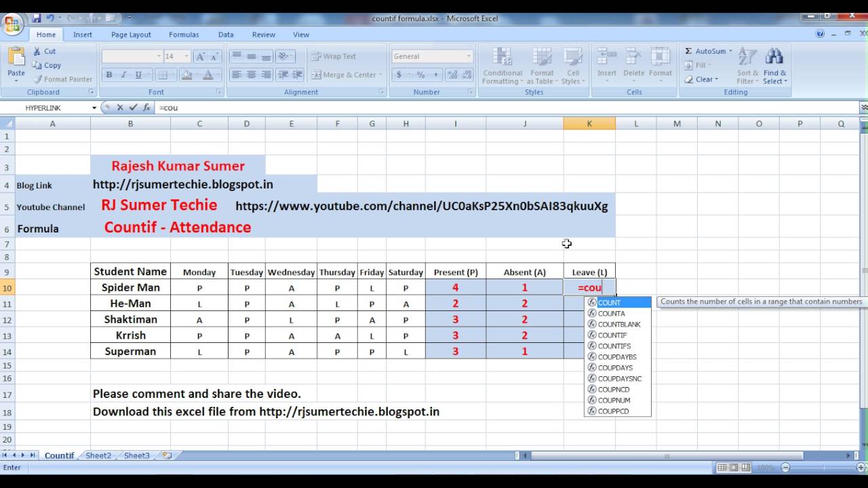Image resolution: width=868 pixels, height=488 pixels.
Task: Apply percent style
Action: point(420,75)
